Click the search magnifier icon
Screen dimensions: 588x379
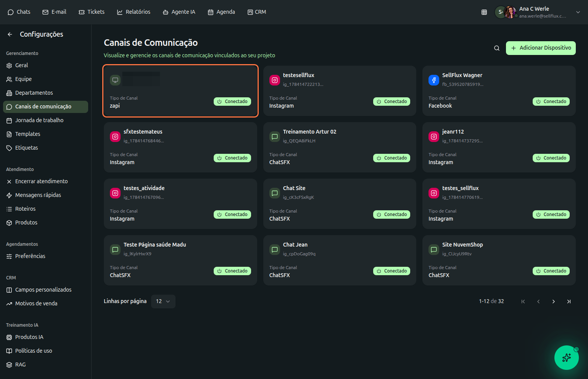[x=496, y=48]
